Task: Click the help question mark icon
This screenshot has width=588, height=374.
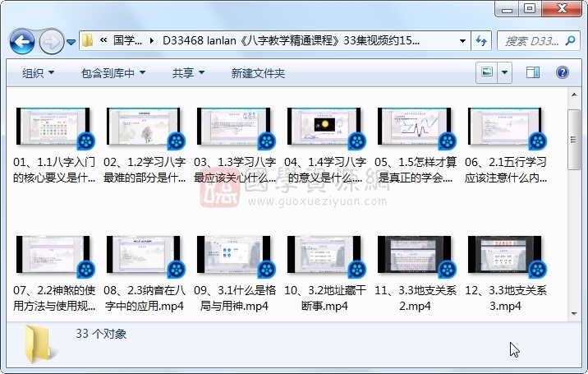Action: click(x=562, y=72)
